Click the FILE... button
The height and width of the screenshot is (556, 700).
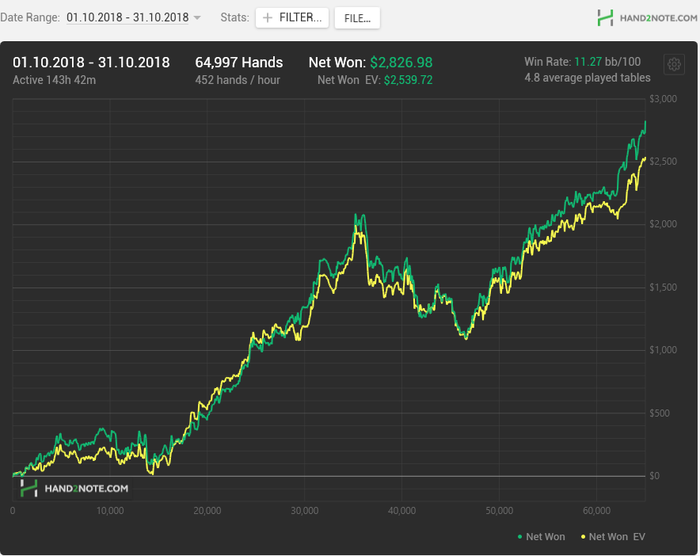pyautogui.click(x=357, y=18)
